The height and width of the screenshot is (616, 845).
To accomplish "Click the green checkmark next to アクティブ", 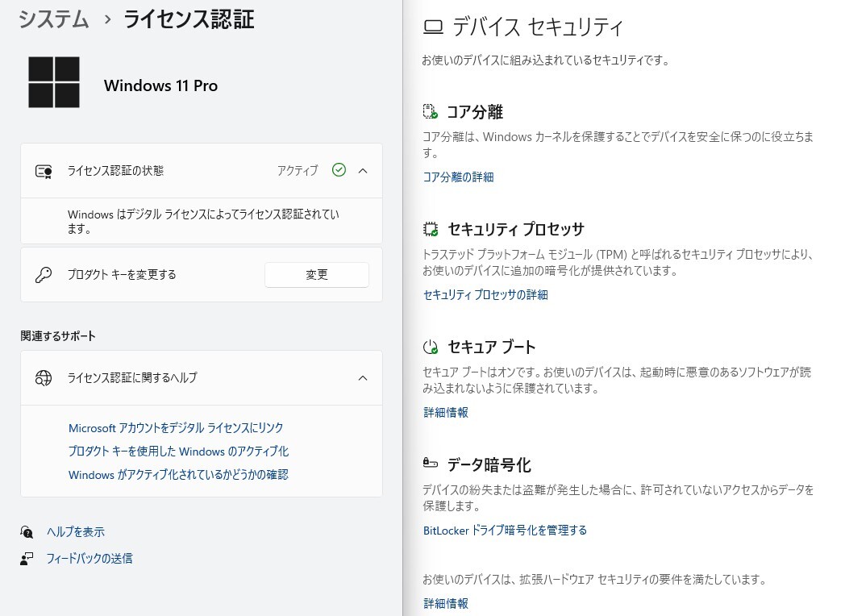I will [339, 170].
